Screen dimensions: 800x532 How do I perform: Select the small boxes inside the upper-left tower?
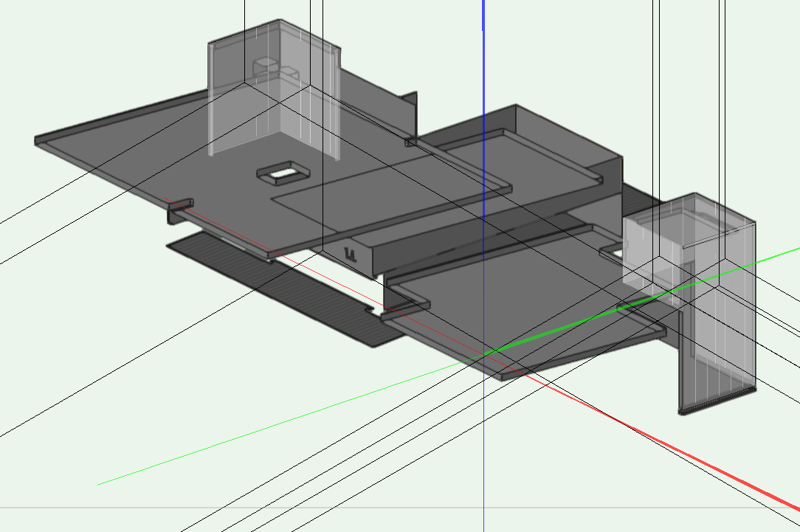(275, 70)
